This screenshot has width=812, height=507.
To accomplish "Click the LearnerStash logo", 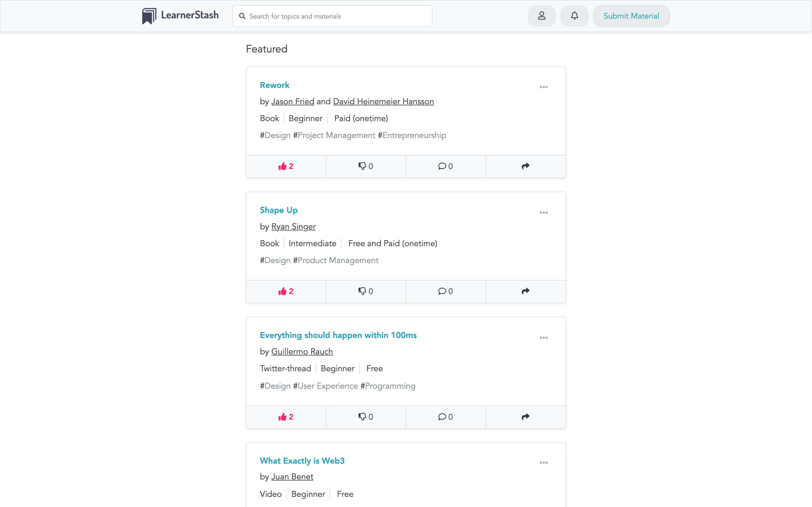I will pyautogui.click(x=180, y=16).
